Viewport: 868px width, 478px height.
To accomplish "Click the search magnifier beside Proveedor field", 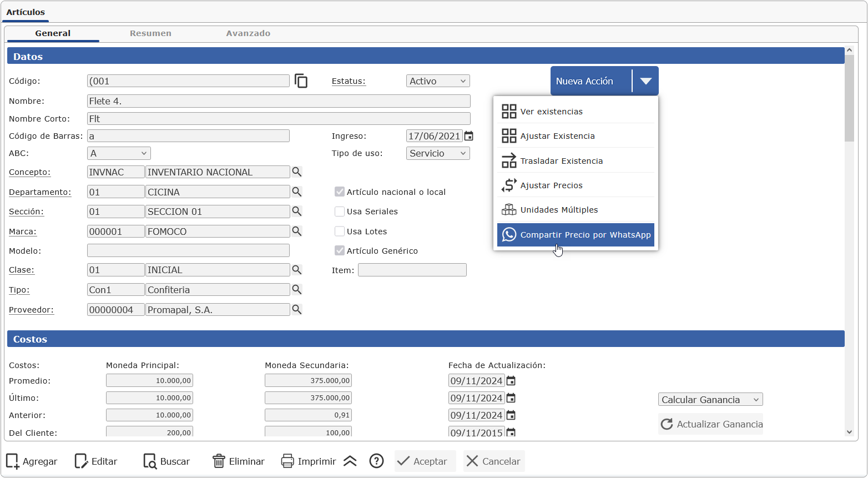I will coord(297,310).
